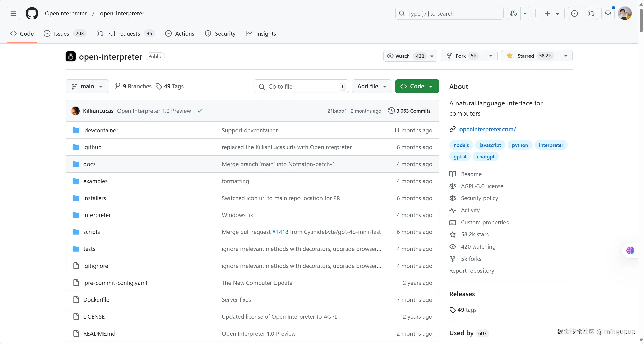This screenshot has width=644, height=344.
Task: Open issues icon in top header
Action: pyautogui.click(x=574, y=13)
